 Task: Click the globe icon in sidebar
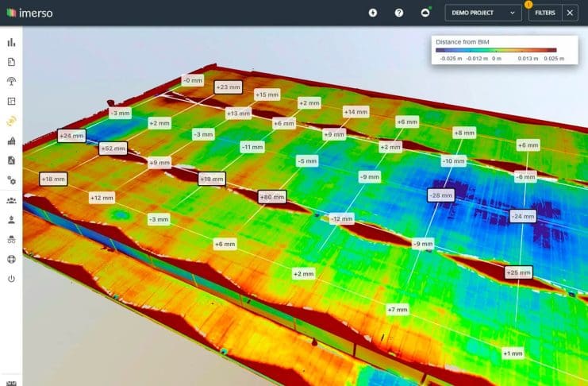pos(11,259)
